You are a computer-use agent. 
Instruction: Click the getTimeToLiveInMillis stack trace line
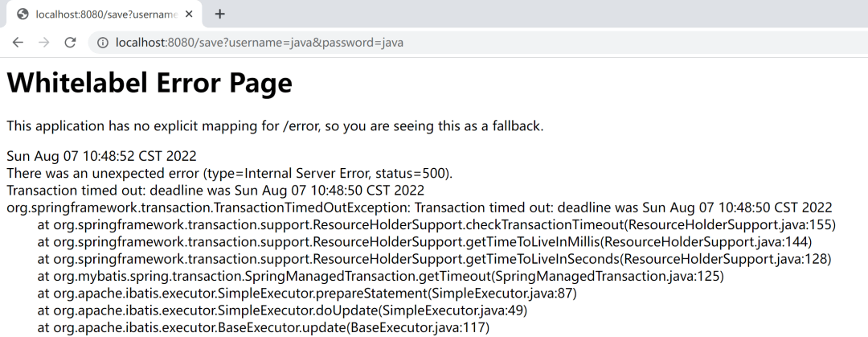(x=424, y=241)
